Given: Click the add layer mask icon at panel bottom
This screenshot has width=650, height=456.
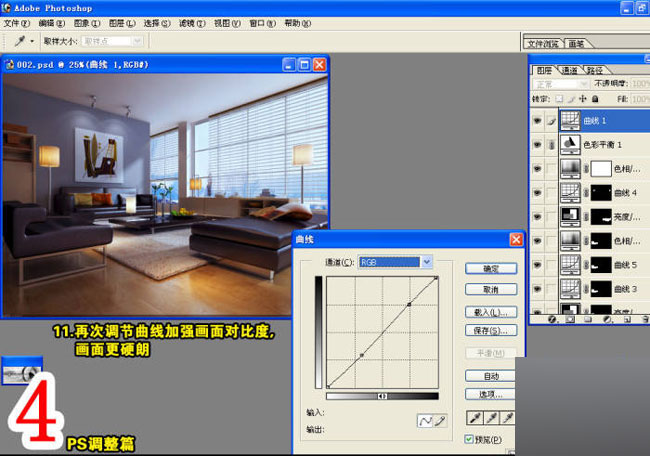Looking at the screenshot, I should (570, 319).
